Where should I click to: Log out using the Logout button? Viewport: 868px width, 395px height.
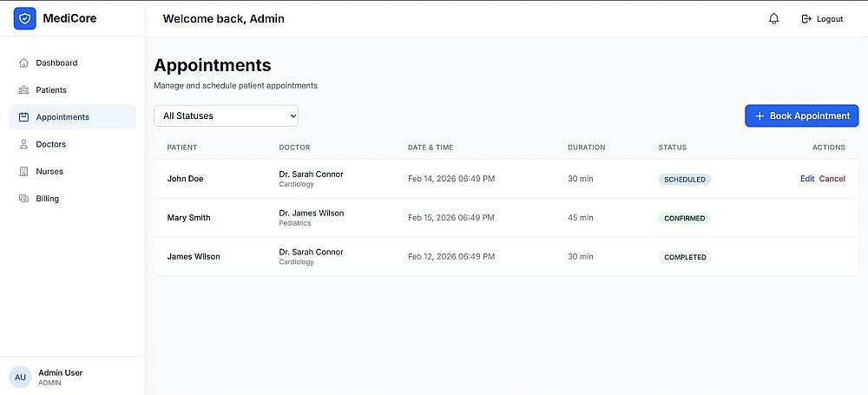(822, 19)
